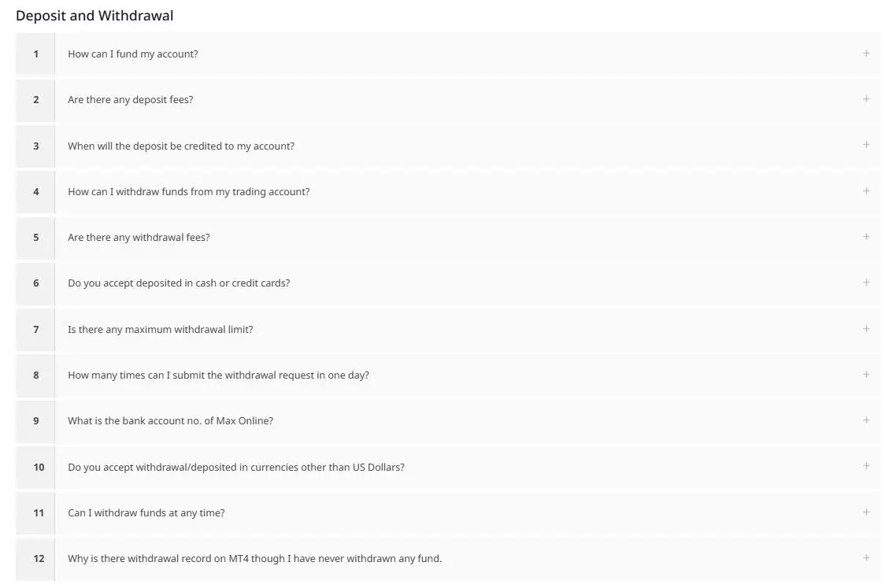
Task: Click plus icon beside 'Are there any deposit fees?'
Action: click(x=866, y=99)
